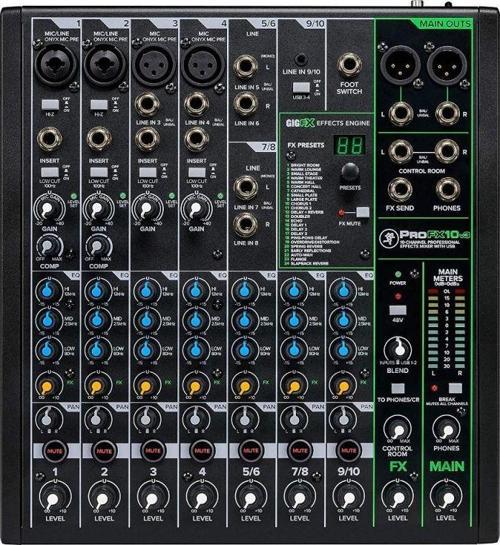Image resolution: width=500 pixels, height=545 pixels.
Task: Click the FX master LEVEL knob
Action: (x=397, y=498)
